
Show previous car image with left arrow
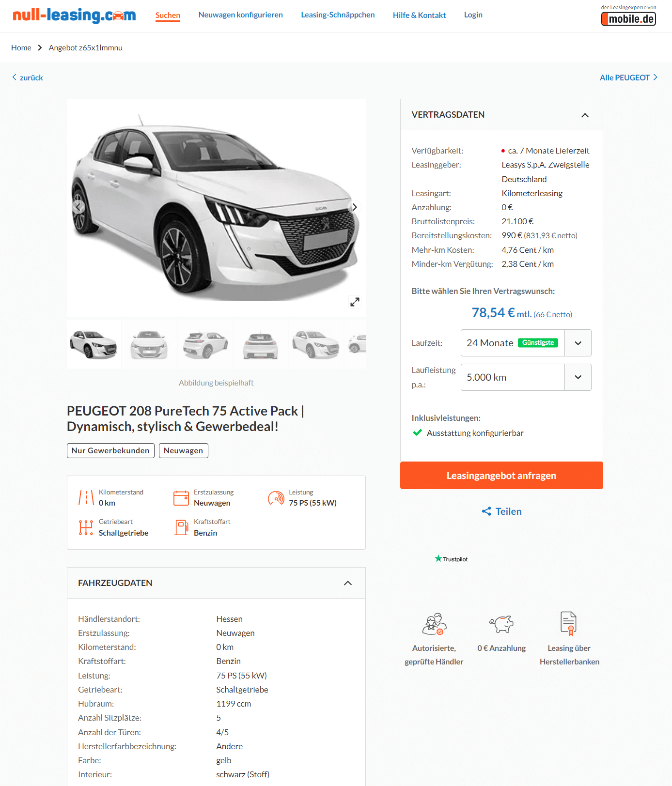coord(78,207)
